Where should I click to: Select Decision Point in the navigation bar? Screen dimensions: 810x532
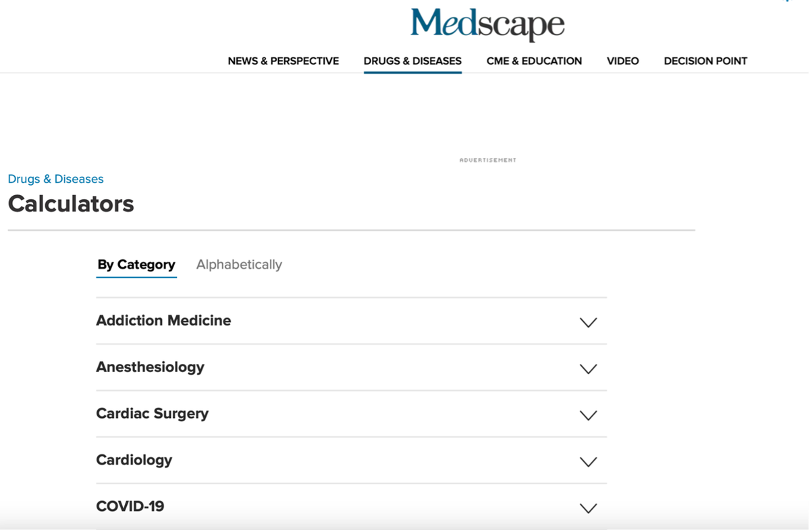click(x=705, y=61)
